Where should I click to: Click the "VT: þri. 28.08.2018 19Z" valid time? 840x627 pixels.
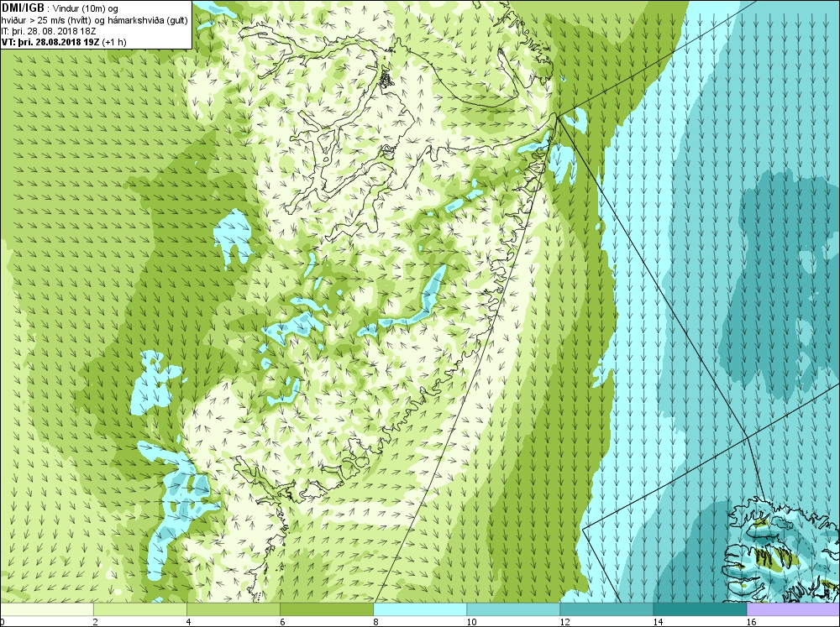50,42
